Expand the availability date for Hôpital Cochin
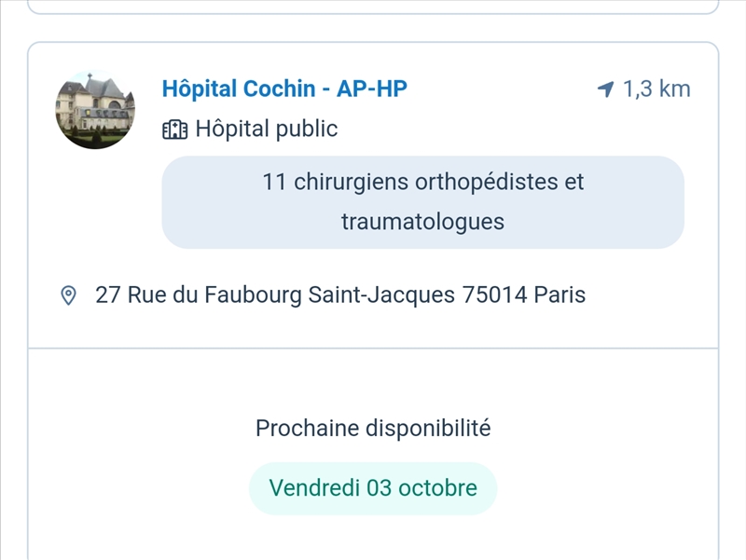This screenshot has width=746, height=560. pos(373,486)
